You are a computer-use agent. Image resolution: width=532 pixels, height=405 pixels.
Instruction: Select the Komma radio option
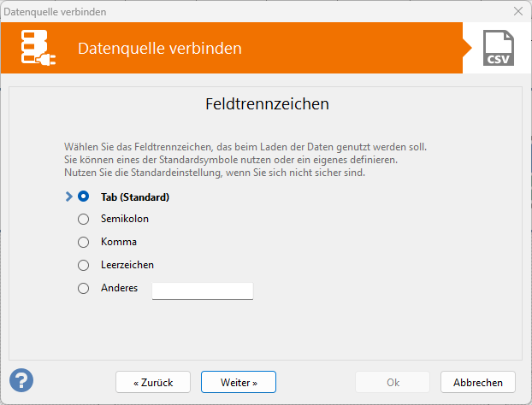pos(84,242)
